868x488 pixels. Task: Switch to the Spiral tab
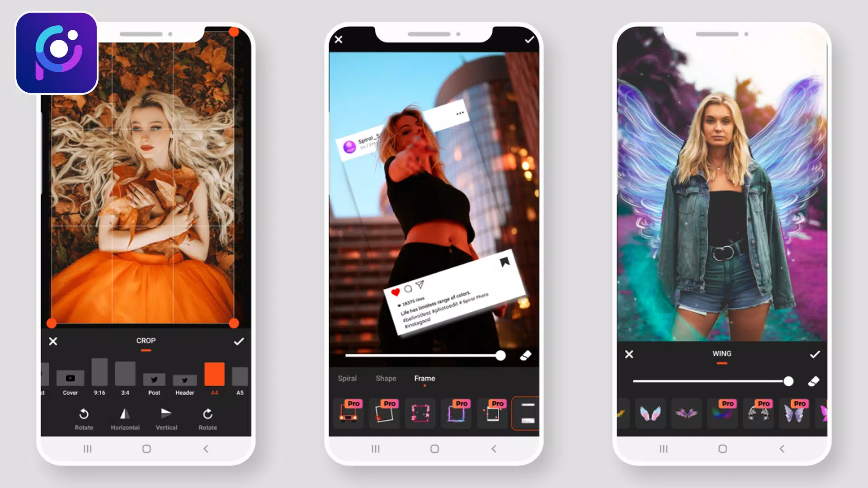click(x=348, y=378)
